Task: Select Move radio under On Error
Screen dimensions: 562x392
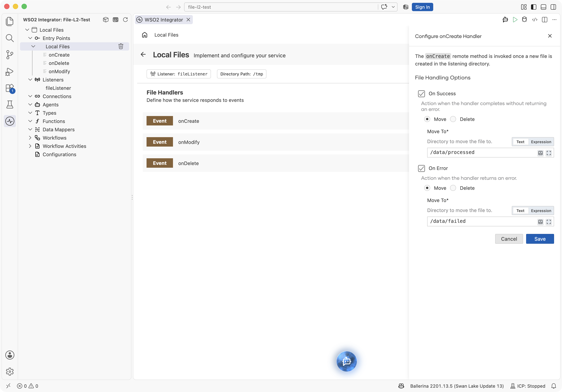Action: 427,188
